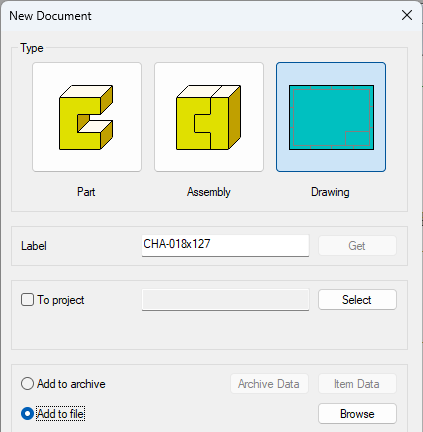This screenshot has height=432, width=423.
Task: Open the Item Data button
Action: pos(357,384)
